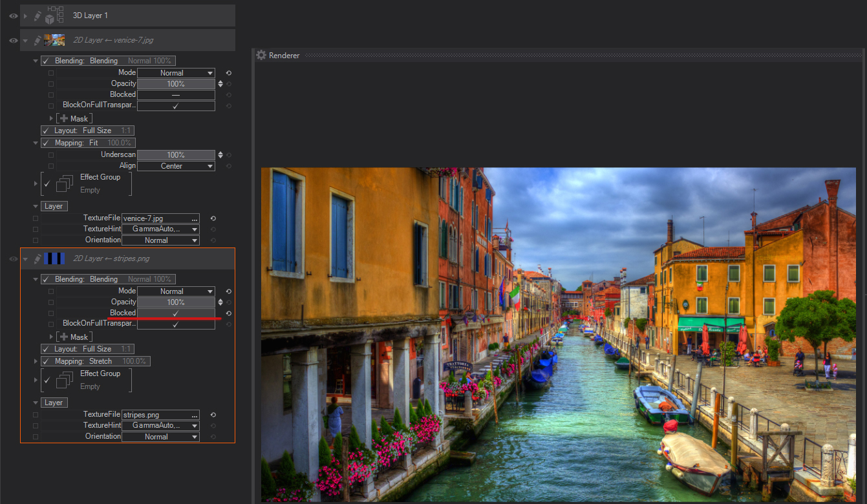Click browse dots beside venice-7.jpg TextureFile
Image resolution: width=867 pixels, height=504 pixels.
pyautogui.click(x=195, y=219)
